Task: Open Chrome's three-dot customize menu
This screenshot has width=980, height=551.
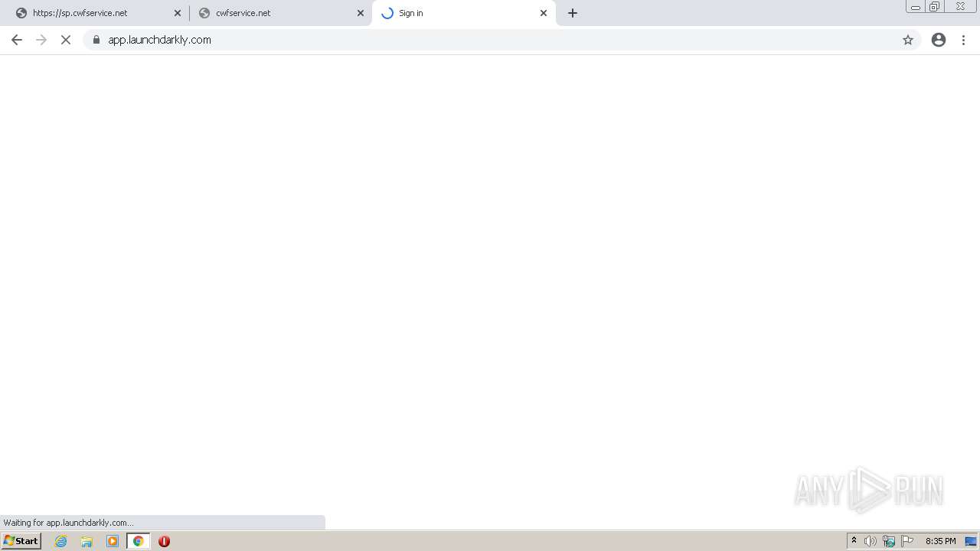Action: [x=963, y=40]
